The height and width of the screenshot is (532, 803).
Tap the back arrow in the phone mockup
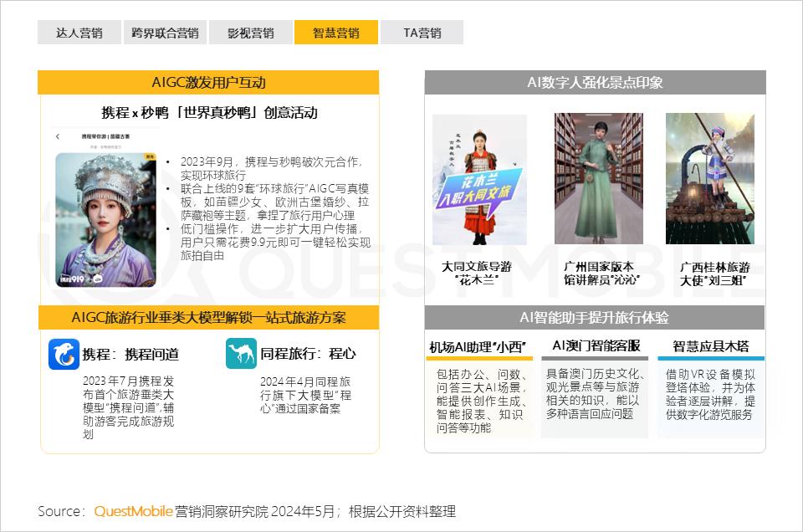tap(58, 136)
